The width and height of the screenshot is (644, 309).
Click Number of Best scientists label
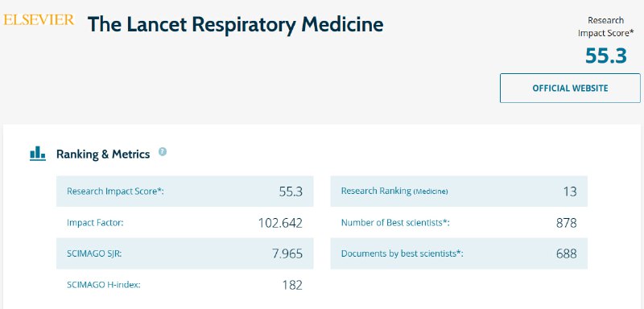pos(395,223)
